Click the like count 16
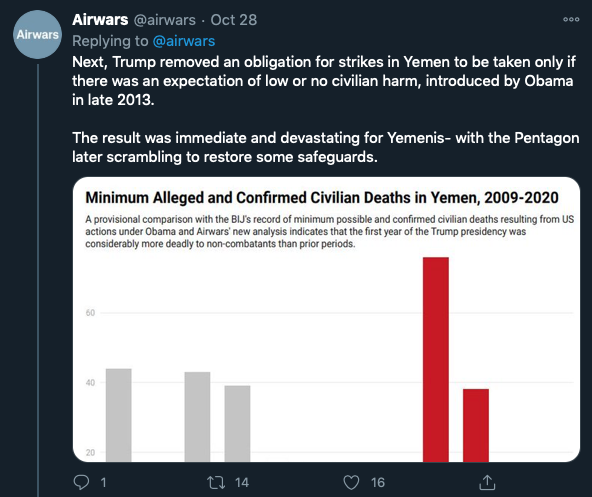The image size is (592, 497). point(378,483)
